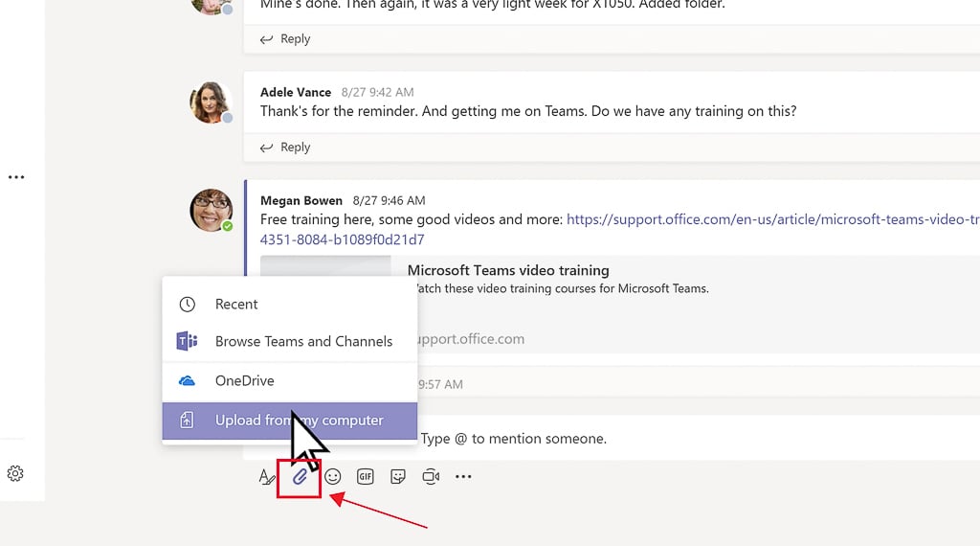This screenshot has height=546, width=980.
Task: Choose Recent files from attach menu
Action: (290, 304)
